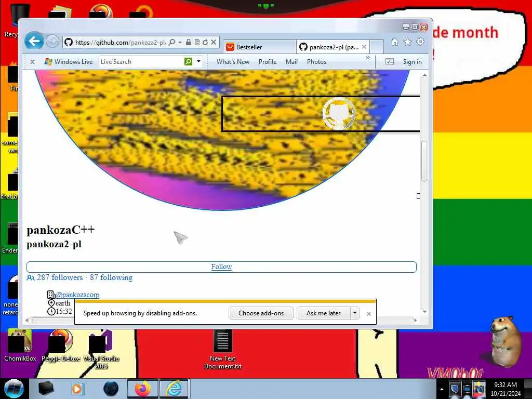Select Visual Studio 2015 desktop icon
Screen dimensions: 532x399
click(x=101, y=349)
